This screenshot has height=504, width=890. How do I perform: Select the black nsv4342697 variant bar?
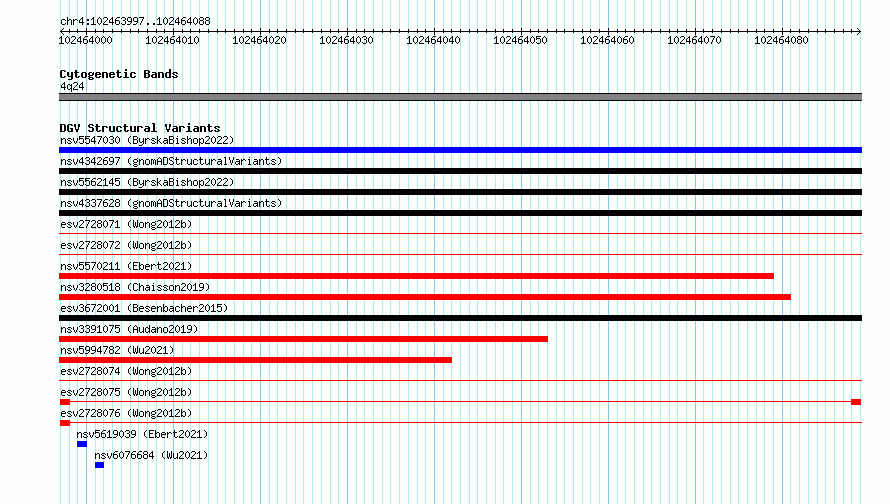click(x=460, y=171)
